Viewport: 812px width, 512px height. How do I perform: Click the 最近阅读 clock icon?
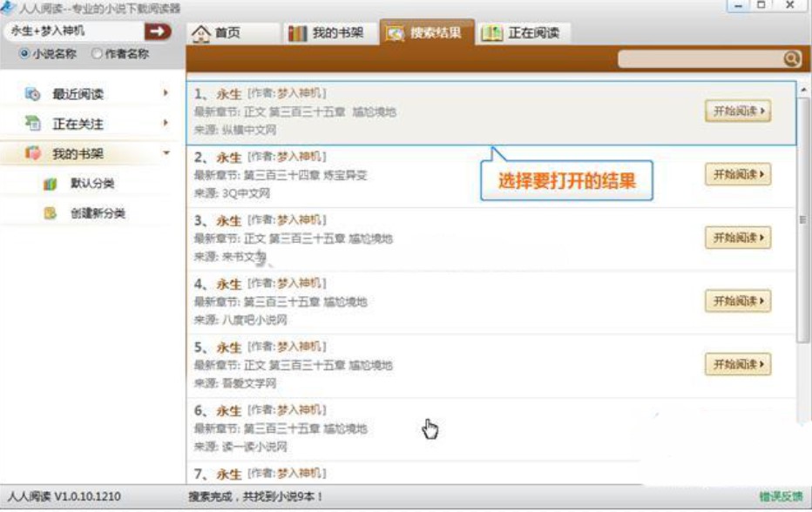[x=32, y=94]
